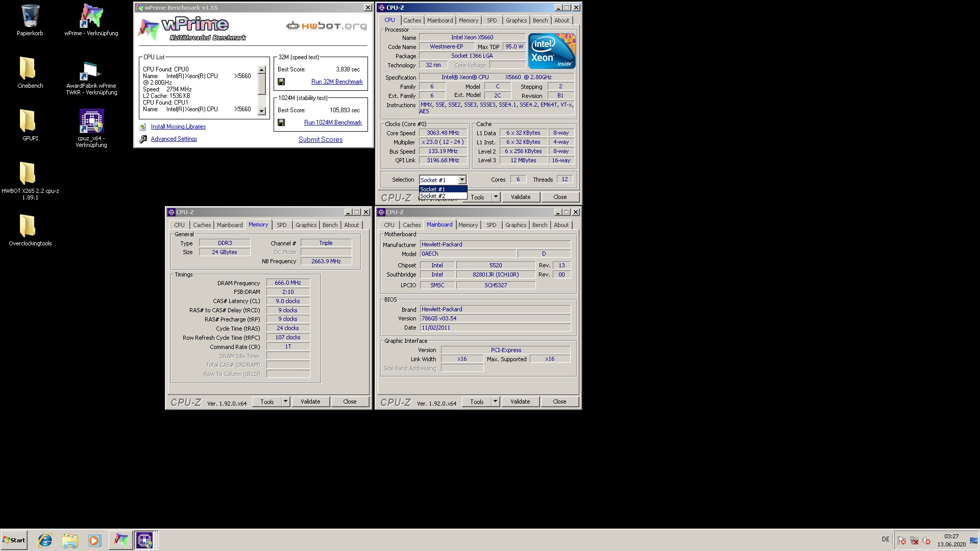
Task: Click the Tools button in the Memory CPU-Z window
Action: (267, 402)
